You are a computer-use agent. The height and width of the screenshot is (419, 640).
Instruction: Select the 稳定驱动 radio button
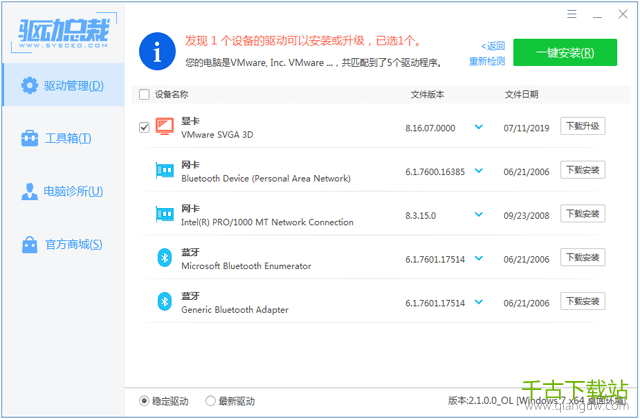pos(145,401)
